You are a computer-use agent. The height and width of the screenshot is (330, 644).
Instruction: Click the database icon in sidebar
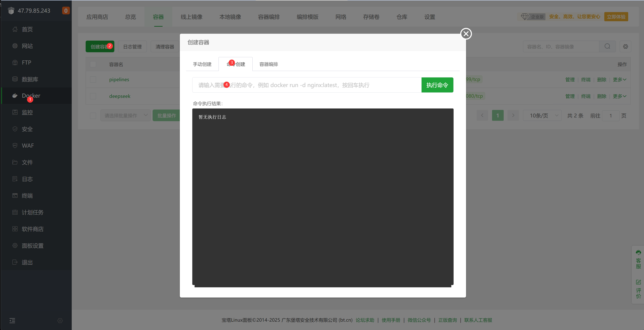(x=15, y=79)
